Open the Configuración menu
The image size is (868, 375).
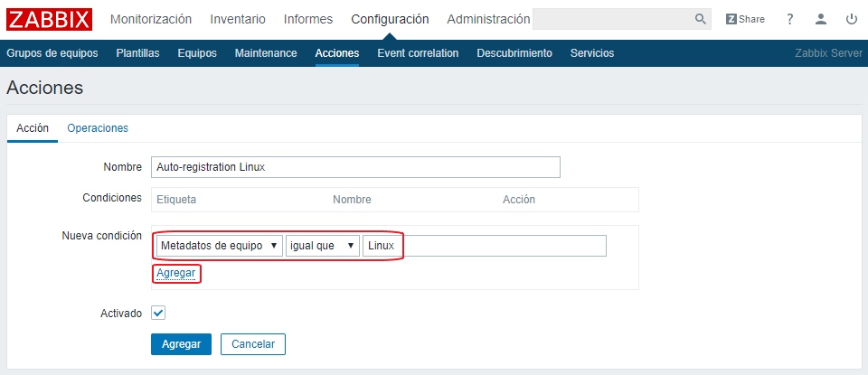pyautogui.click(x=390, y=19)
